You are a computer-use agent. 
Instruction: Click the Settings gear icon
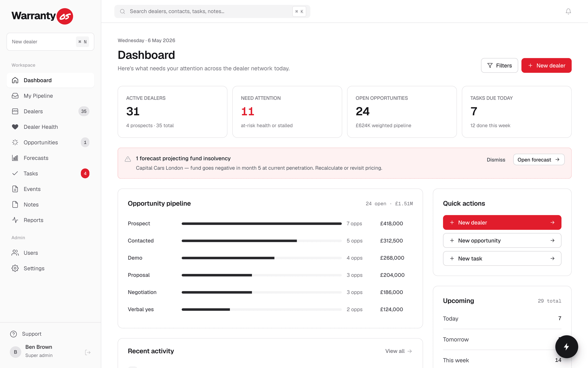pyautogui.click(x=15, y=268)
